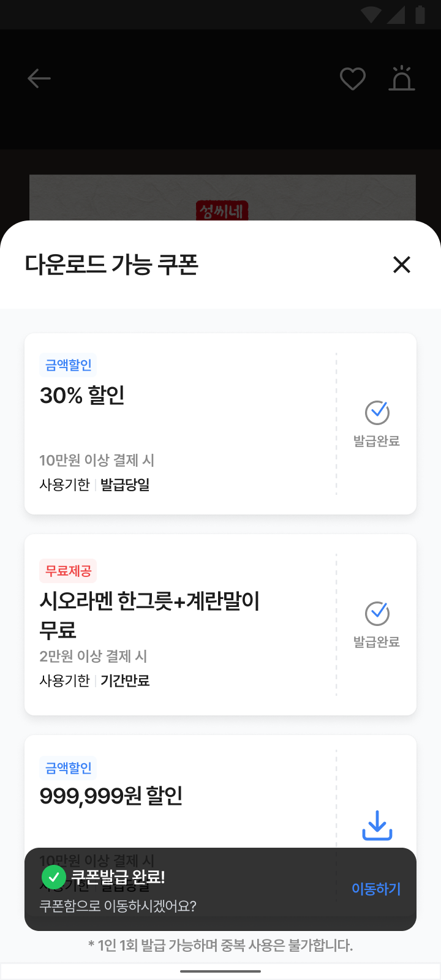Image resolution: width=441 pixels, height=980 pixels.
Task: Tap the siren report icon
Action: [x=402, y=78]
